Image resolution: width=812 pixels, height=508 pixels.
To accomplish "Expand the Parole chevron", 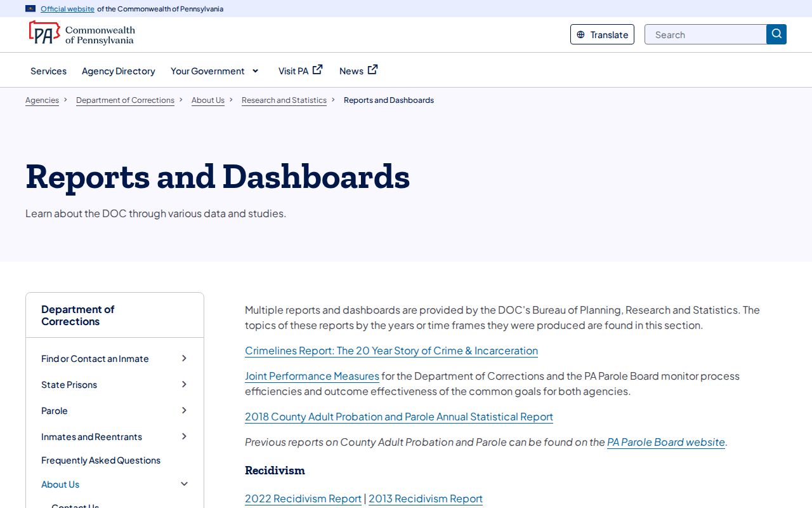I will (184, 410).
